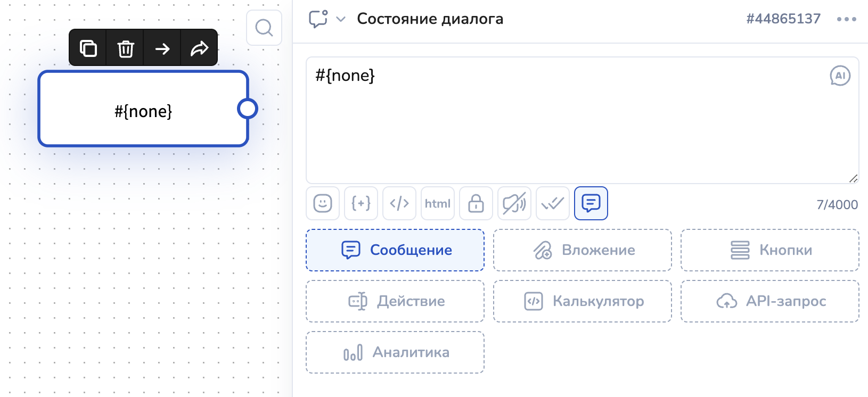Image resolution: width=868 pixels, height=397 pixels.
Task: Click the output connector circle on the block
Action: click(248, 109)
